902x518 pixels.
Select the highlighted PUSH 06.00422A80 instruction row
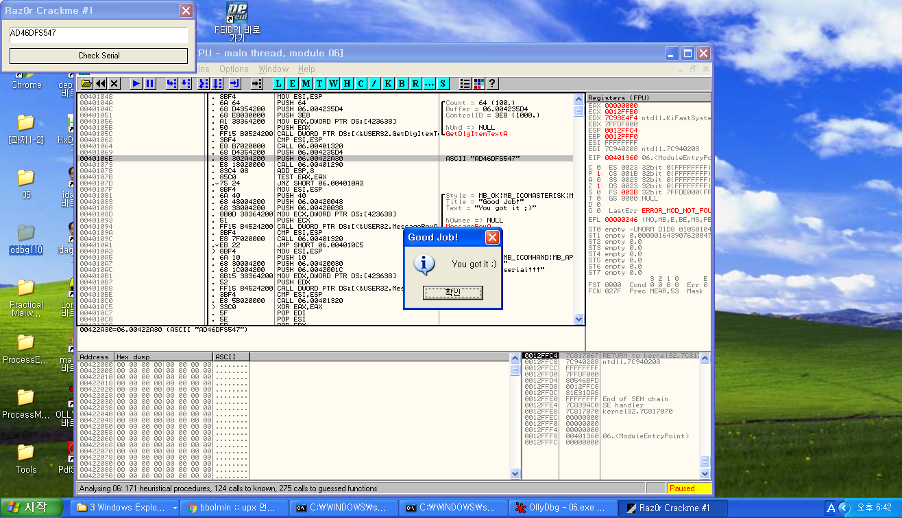click(x=326, y=158)
